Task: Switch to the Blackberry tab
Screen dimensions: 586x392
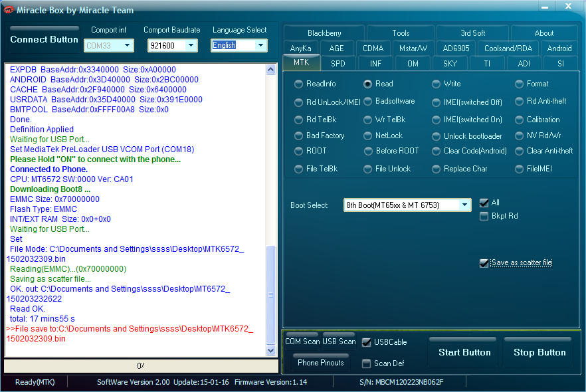Action: point(324,33)
